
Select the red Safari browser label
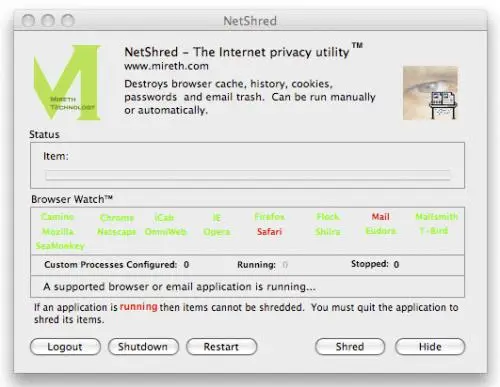click(x=269, y=231)
